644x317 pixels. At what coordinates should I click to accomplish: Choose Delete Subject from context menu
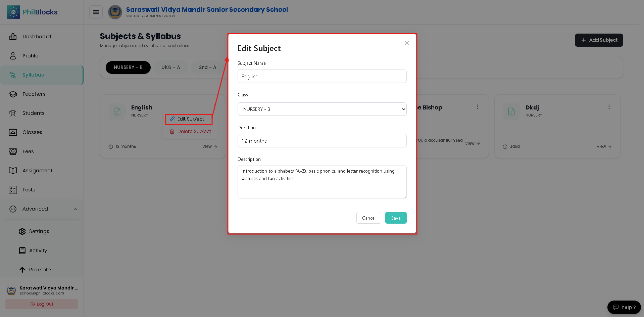pos(190,131)
